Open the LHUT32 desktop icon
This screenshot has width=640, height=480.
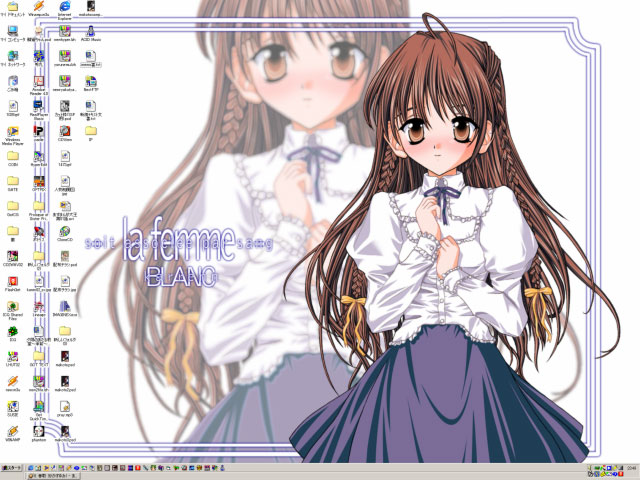13,356
